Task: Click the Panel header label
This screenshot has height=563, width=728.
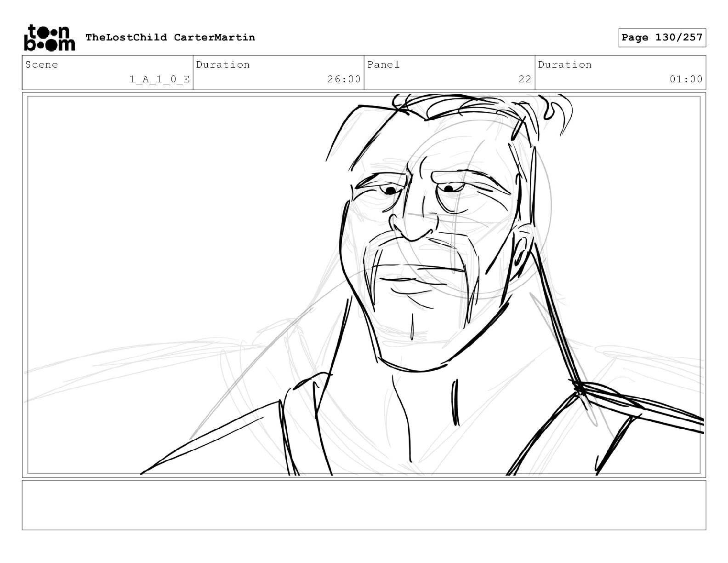Action: coord(383,65)
